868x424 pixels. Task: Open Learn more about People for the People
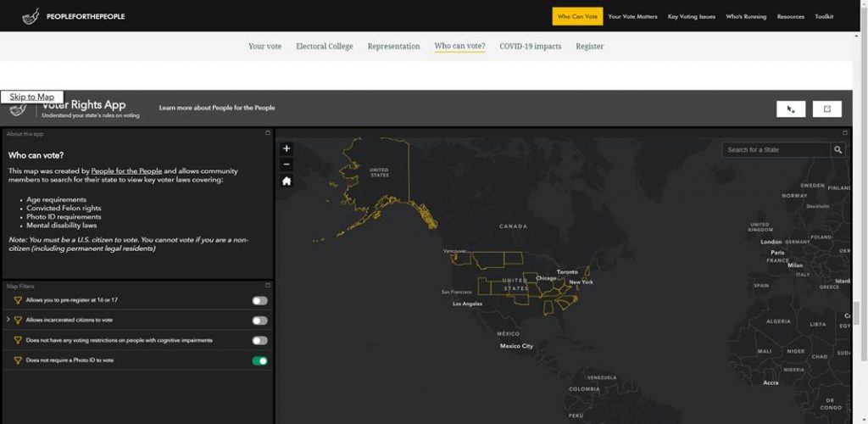[x=217, y=108]
